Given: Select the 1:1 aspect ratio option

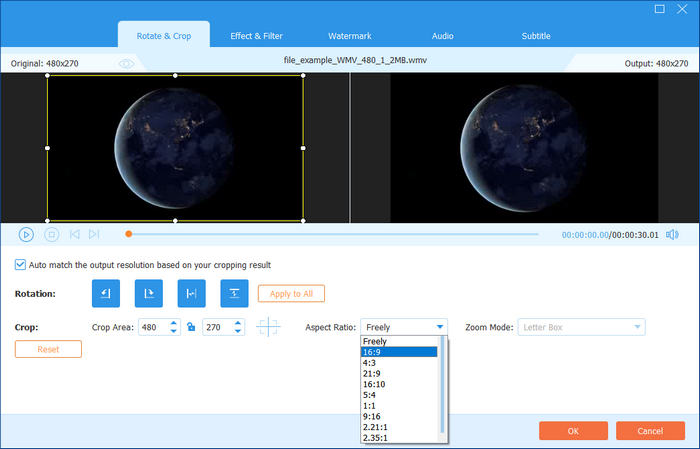Looking at the screenshot, I should click(x=398, y=406).
